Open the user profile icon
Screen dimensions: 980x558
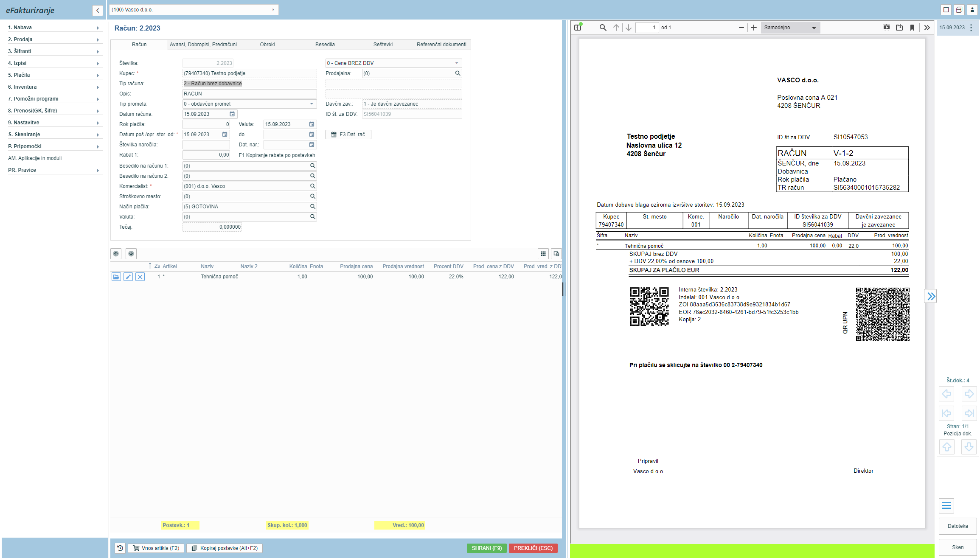pyautogui.click(x=972, y=10)
